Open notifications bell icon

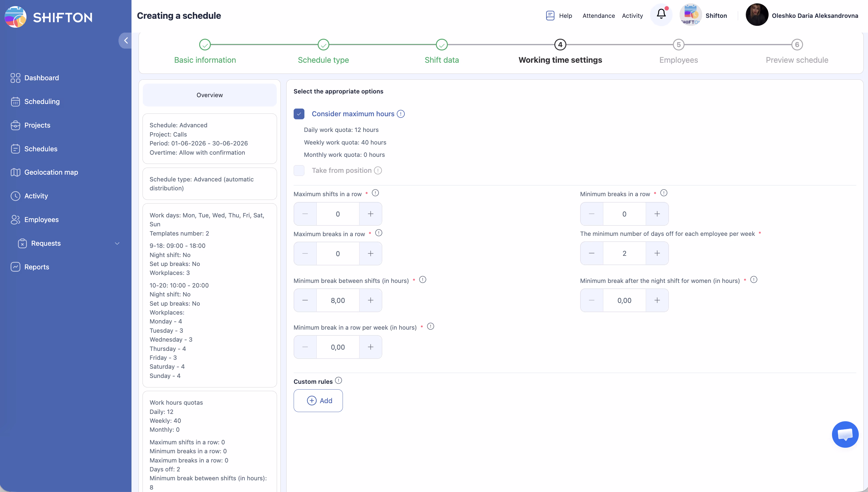pos(661,14)
